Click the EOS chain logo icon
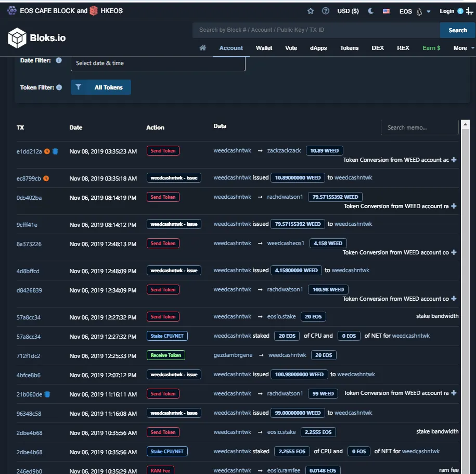476x474 pixels. [x=419, y=11]
